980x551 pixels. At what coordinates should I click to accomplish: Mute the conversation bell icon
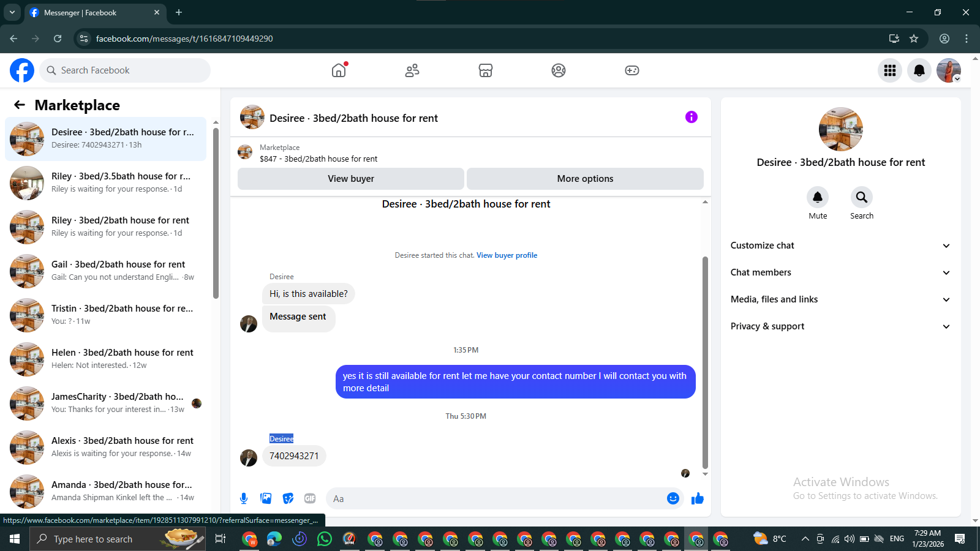(x=818, y=197)
